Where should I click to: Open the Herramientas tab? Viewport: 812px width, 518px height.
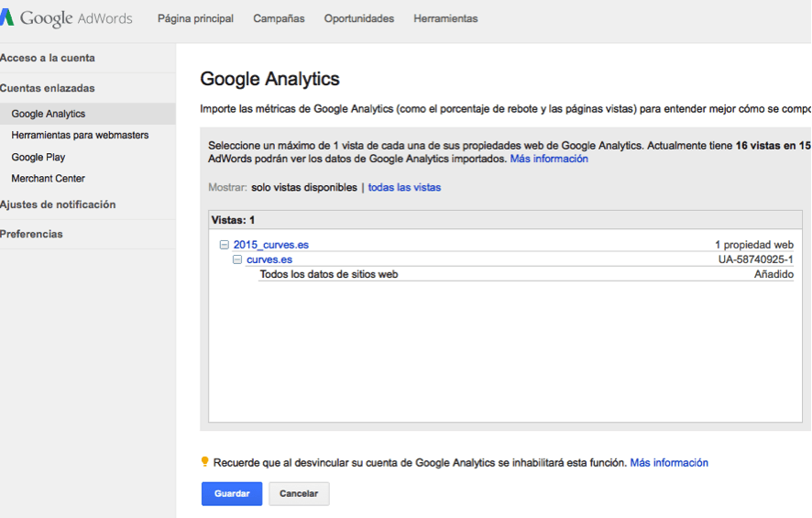click(445, 18)
